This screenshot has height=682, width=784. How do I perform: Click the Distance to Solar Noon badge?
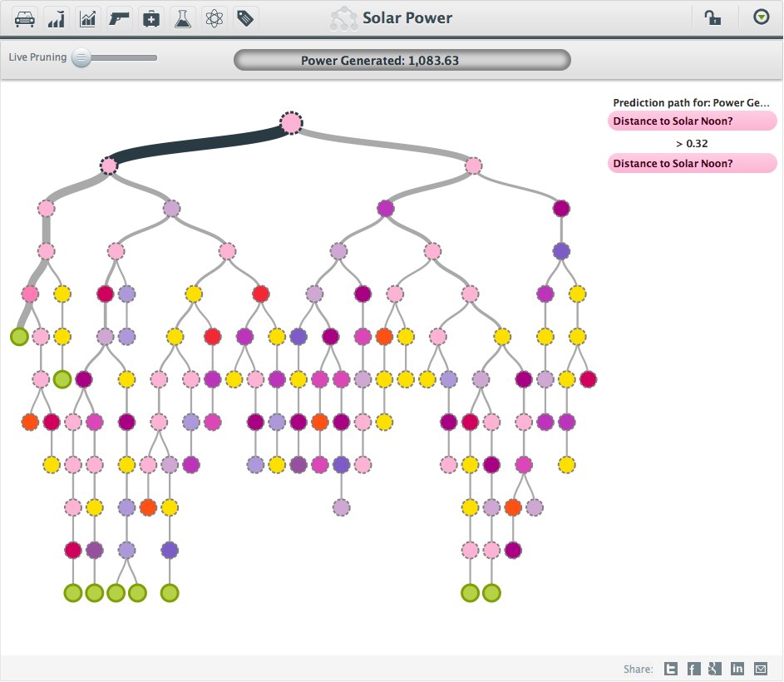[x=692, y=121]
